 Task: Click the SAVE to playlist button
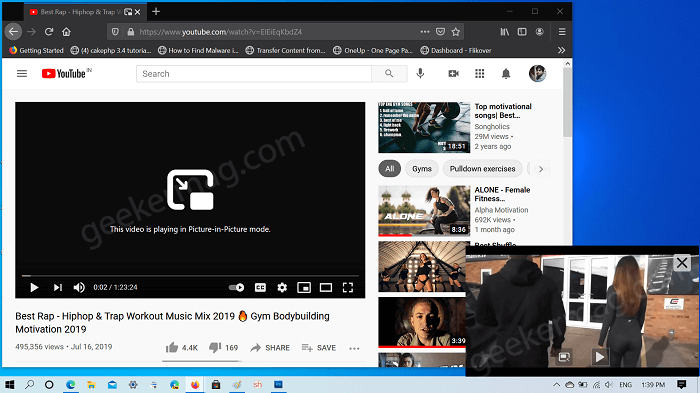[x=319, y=347]
